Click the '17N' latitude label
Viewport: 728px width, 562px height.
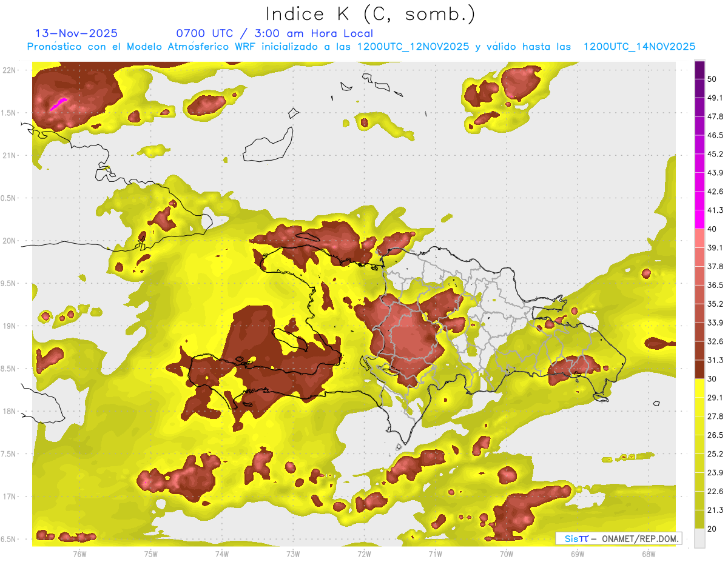coord(9,497)
